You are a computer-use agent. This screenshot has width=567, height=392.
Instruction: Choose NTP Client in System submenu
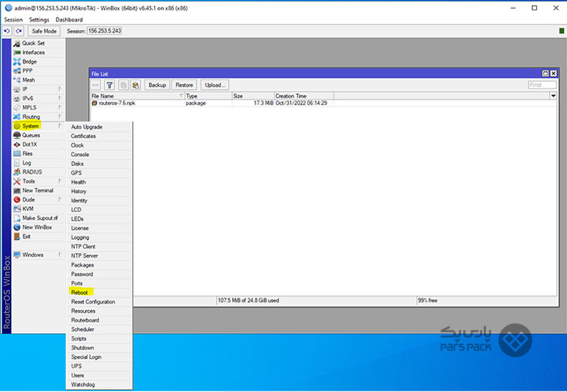point(99,247)
